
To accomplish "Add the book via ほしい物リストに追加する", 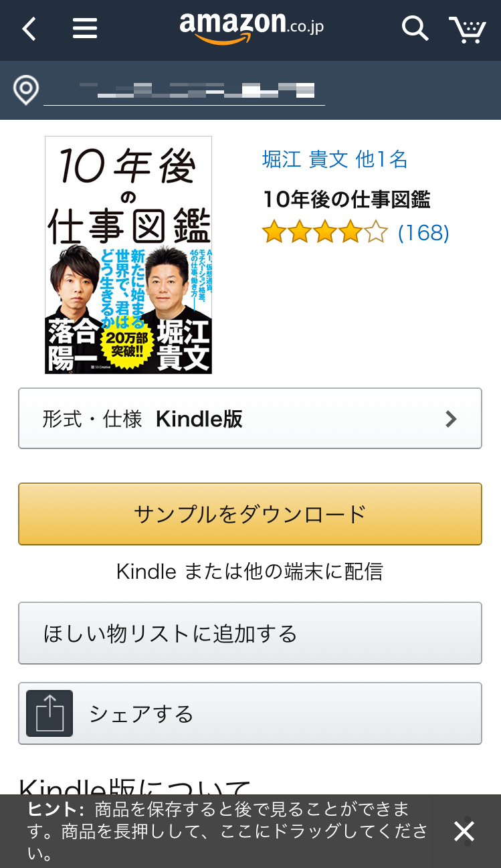I will [x=250, y=633].
